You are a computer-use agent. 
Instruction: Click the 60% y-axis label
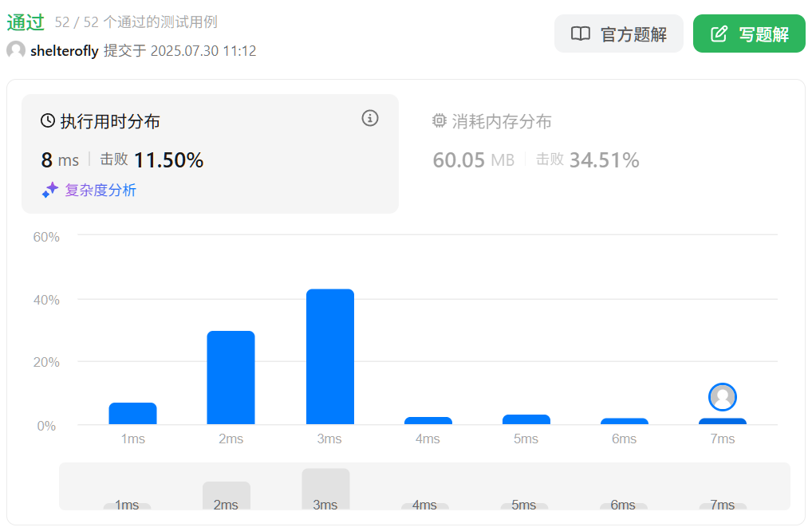(x=46, y=237)
